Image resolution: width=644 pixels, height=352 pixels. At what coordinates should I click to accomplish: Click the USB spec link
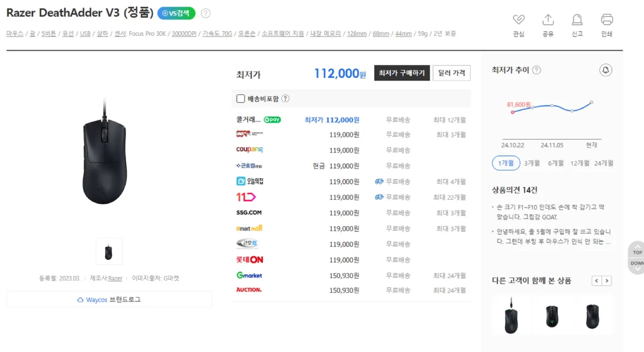[x=85, y=34]
